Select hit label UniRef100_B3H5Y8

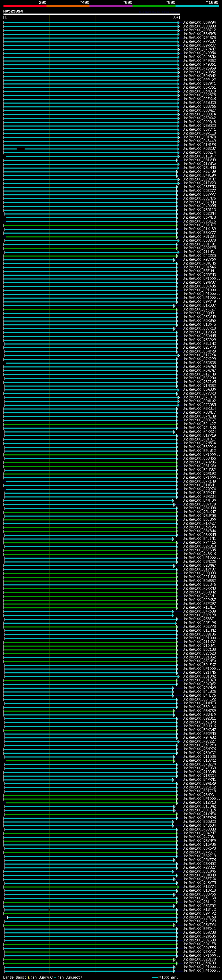(199, 34)
